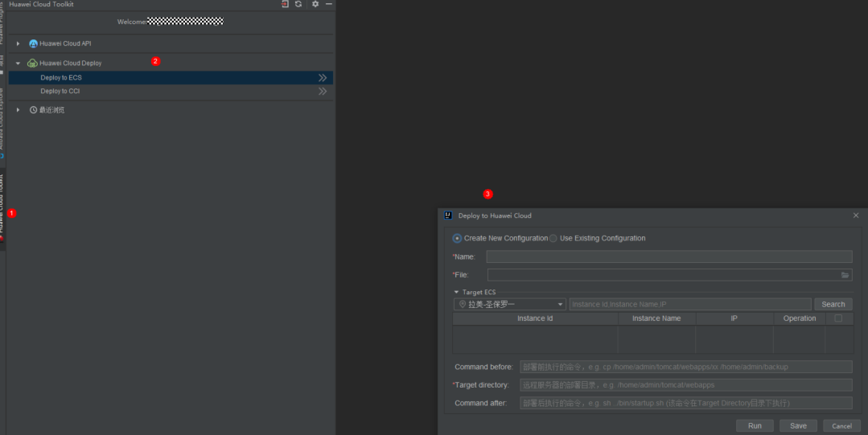Image resolution: width=868 pixels, height=435 pixels.
Task: Click the double-chevron icon for Deploy to ECS
Action: click(x=323, y=78)
